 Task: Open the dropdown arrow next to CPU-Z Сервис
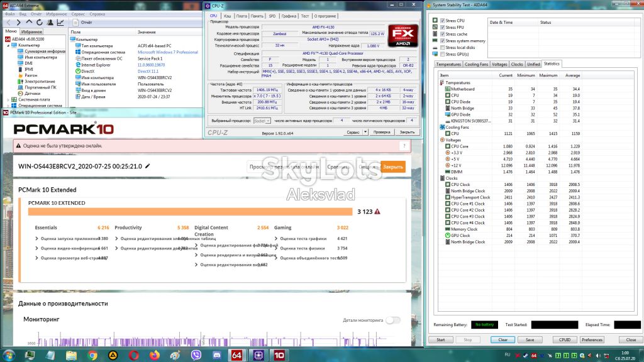pos(365,132)
